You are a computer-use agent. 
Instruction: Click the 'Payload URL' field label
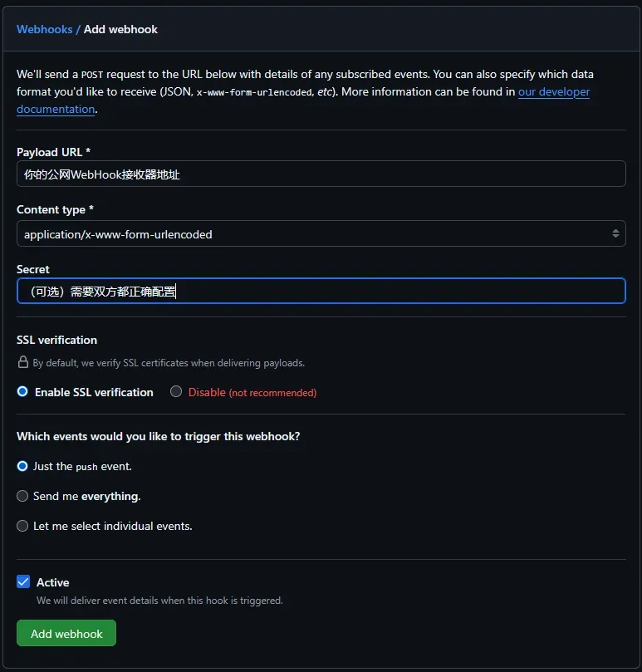pyautogui.click(x=53, y=152)
